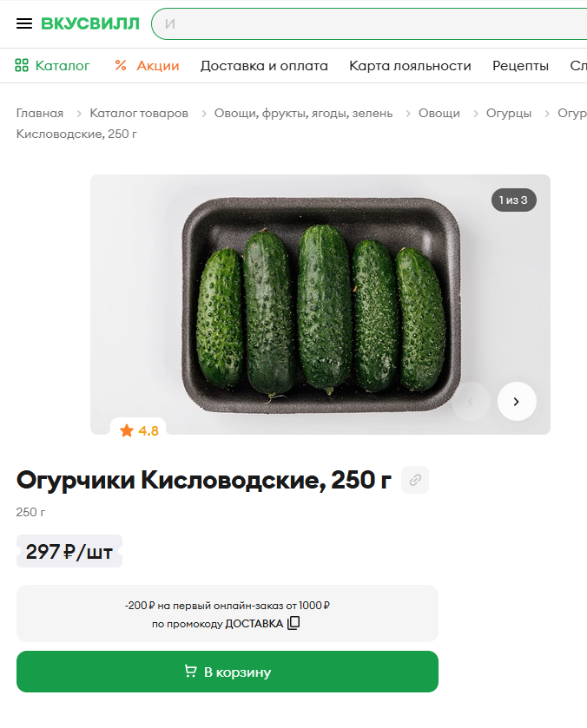This screenshot has width=587, height=728.
Task: Open the Акции promotions page
Action: pyautogui.click(x=147, y=65)
